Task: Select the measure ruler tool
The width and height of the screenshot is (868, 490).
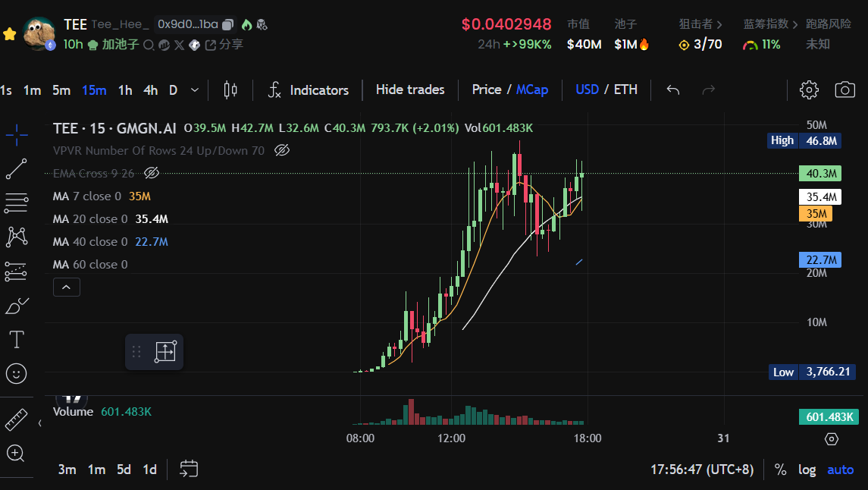Action: [16, 417]
